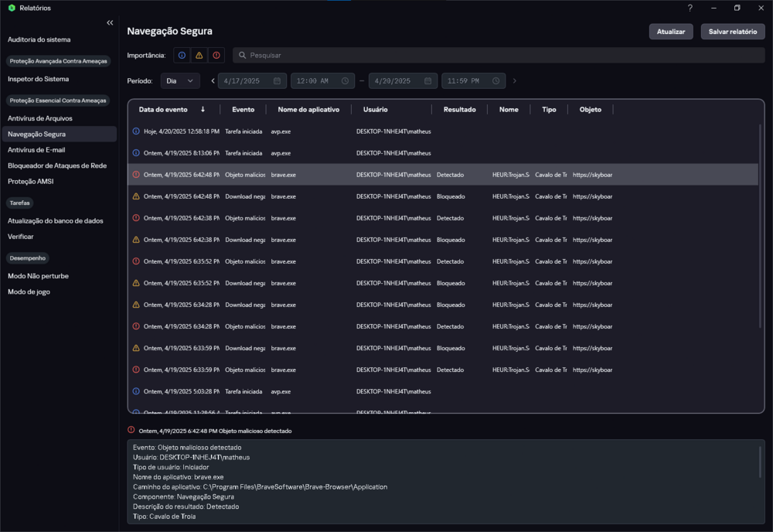Click the clock icon in the 12:00 AM field
Image resolution: width=773 pixels, height=532 pixels.
point(345,81)
